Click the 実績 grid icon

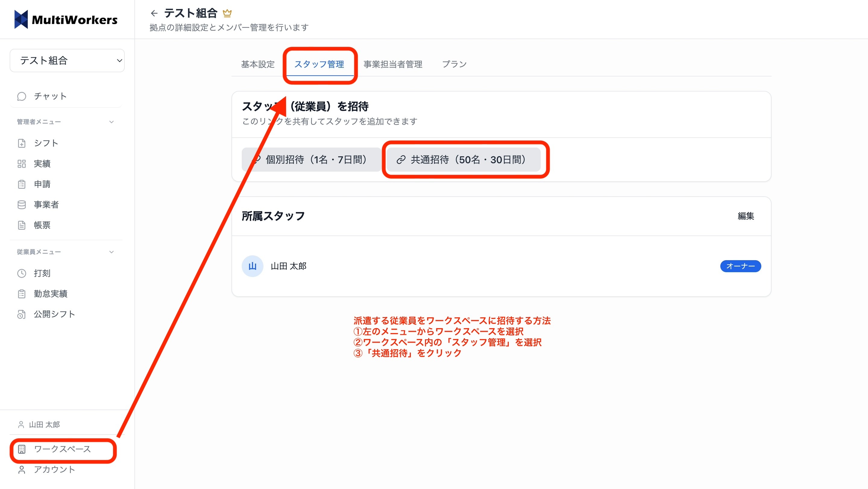22,164
